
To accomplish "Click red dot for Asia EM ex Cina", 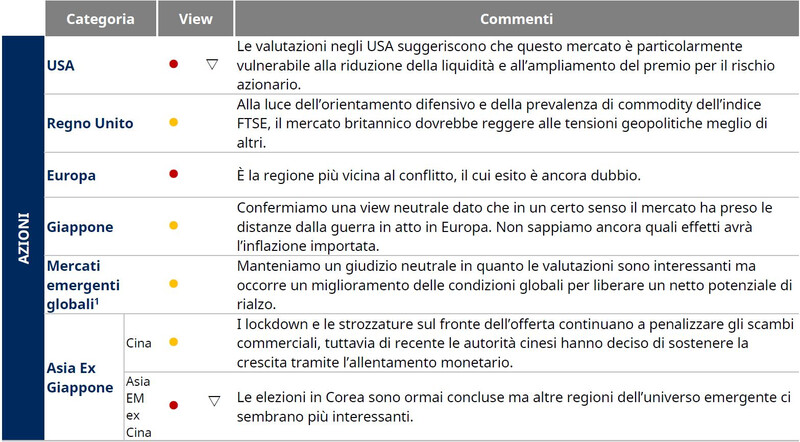I will pos(174,404).
